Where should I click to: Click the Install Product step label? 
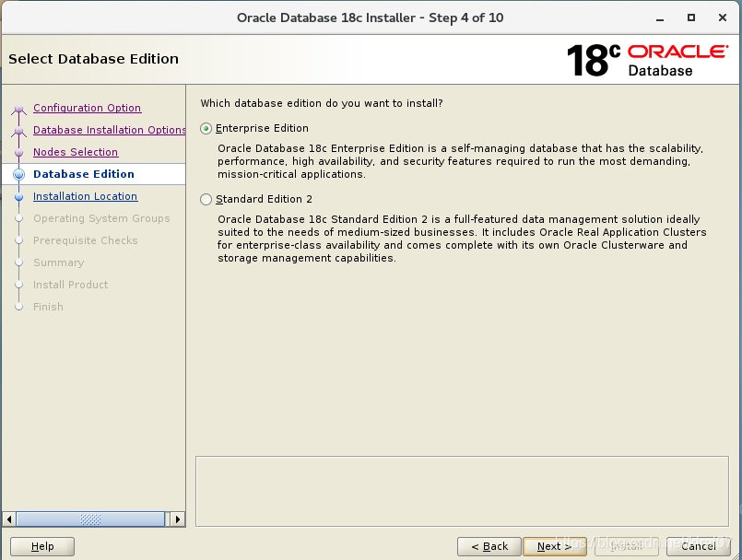(x=70, y=285)
